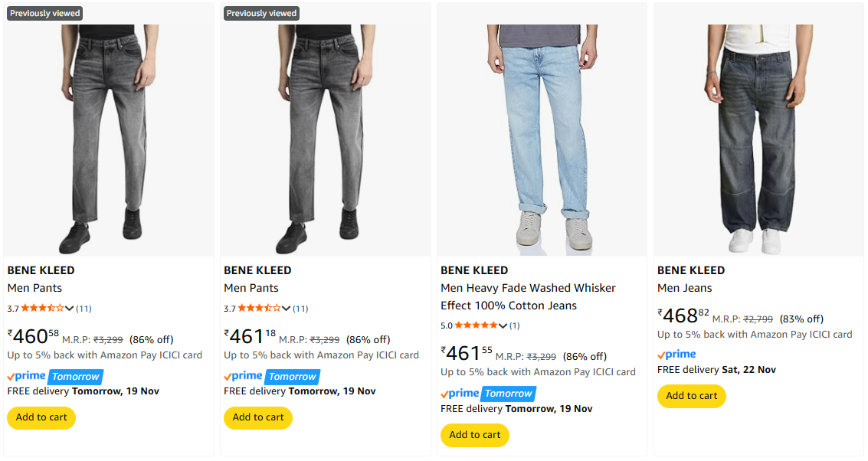Add Heavy Fade Washed Whisker jeans to cart
The height and width of the screenshot is (461, 868).
click(x=475, y=435)
